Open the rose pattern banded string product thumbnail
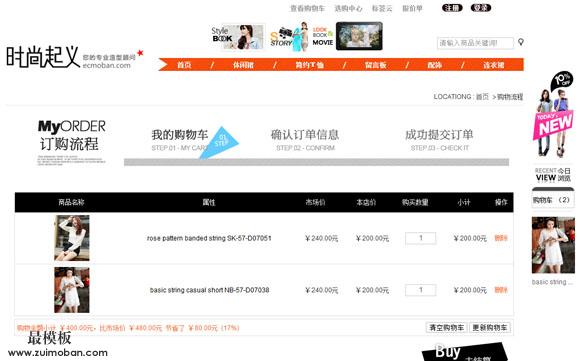This screenshot has height=361, width=580. pyautogui.click(x=72, y=238)
